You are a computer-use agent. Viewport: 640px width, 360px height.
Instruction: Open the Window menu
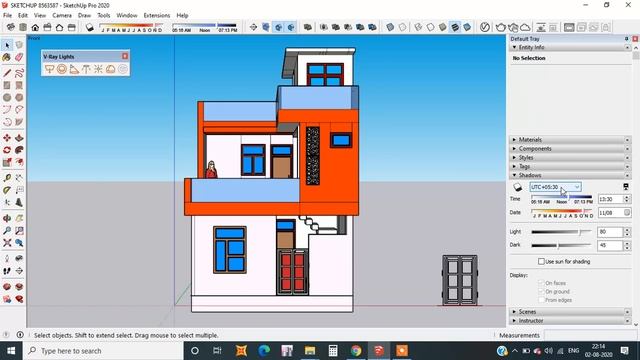pos(127,16)
